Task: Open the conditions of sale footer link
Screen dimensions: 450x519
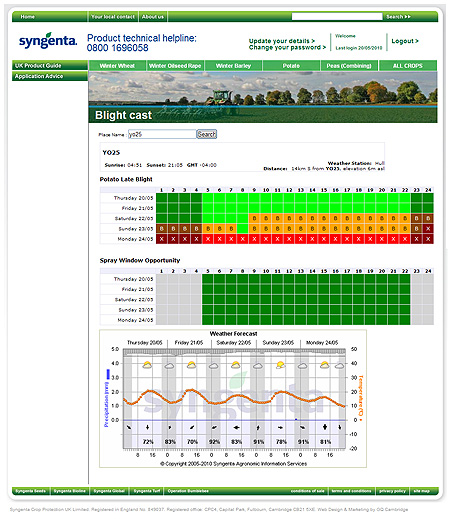Action: (x=307, y=491)
